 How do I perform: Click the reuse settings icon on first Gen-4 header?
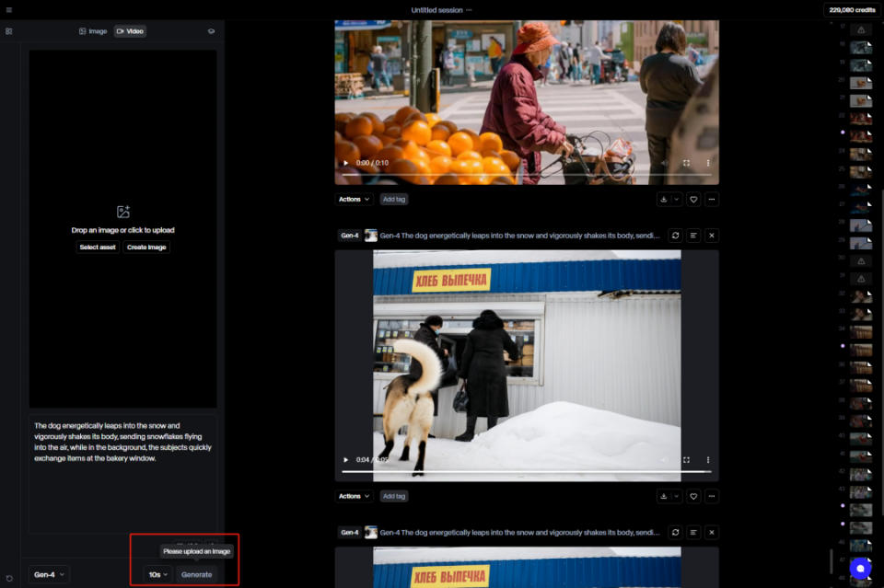pyautogui.click(x=675, y=236)
